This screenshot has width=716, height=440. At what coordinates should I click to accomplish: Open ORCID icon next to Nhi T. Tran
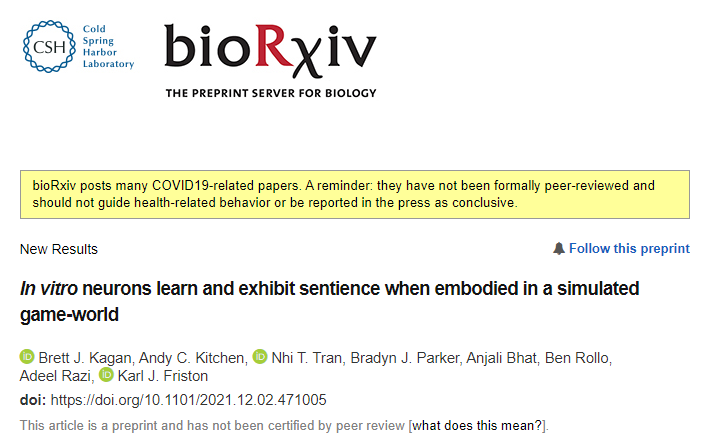point(260,356)
